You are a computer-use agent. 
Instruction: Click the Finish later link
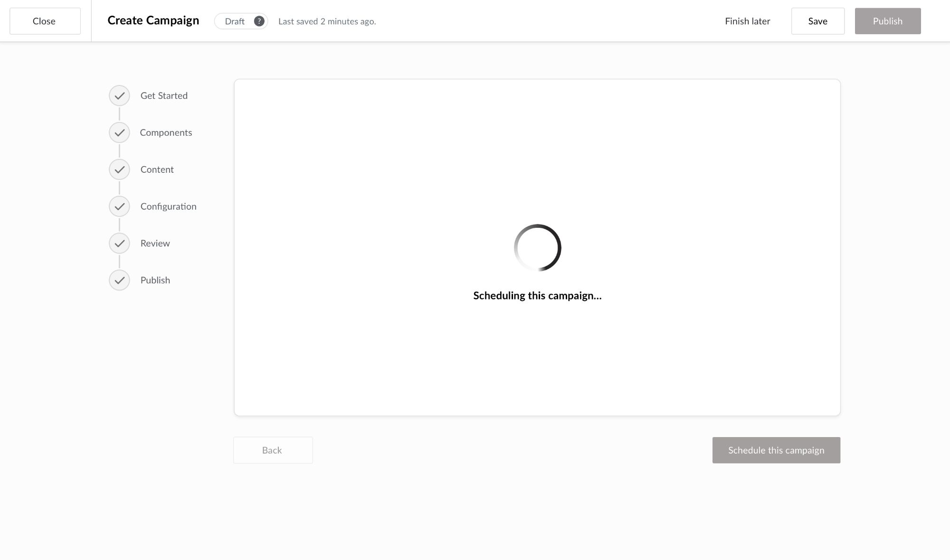[747, 21]
